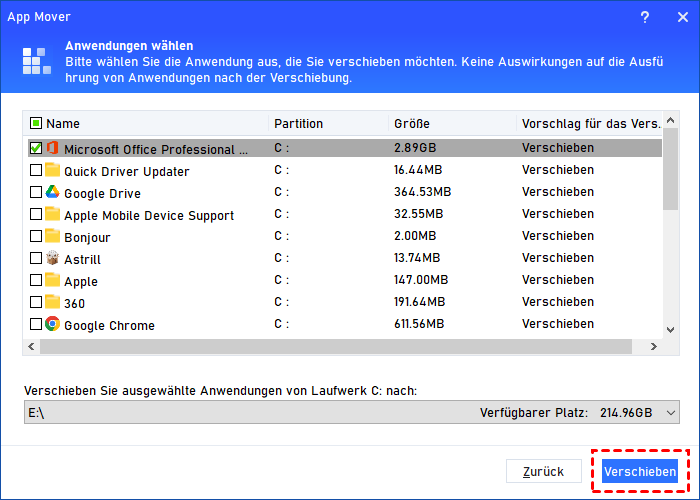Screen dimensions: 700x500
Task: Uncheck the Microsoft Office Professional checkbox
Action: [36, 149]
